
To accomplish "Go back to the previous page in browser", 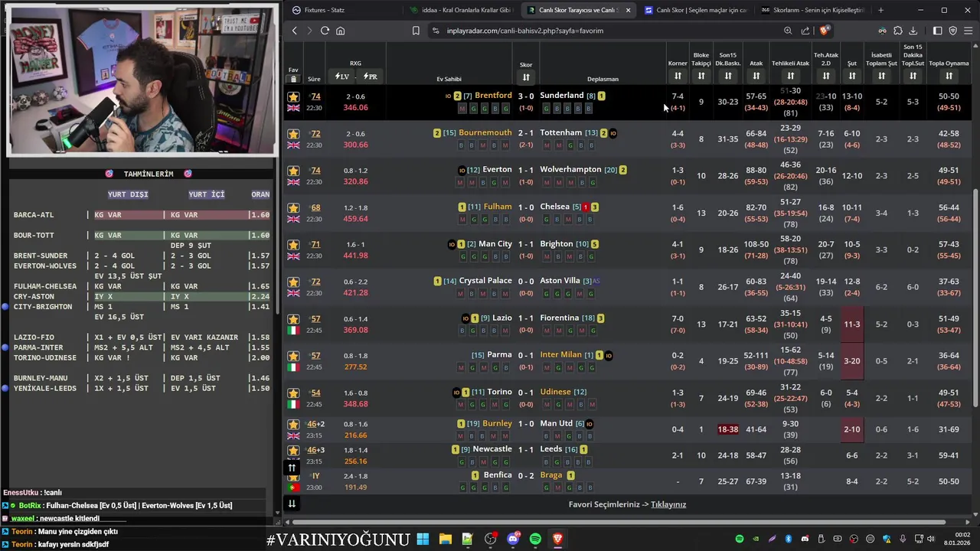I will [x=294, y=31].
